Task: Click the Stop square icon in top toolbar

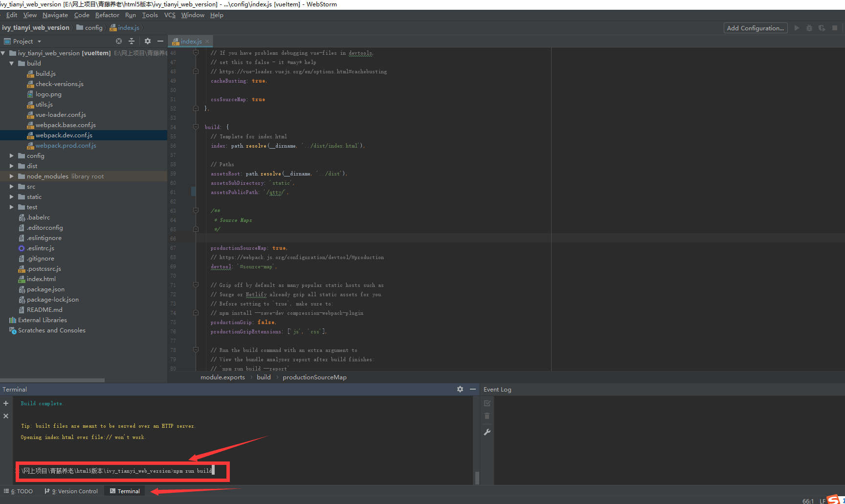Action: (835, 28)
